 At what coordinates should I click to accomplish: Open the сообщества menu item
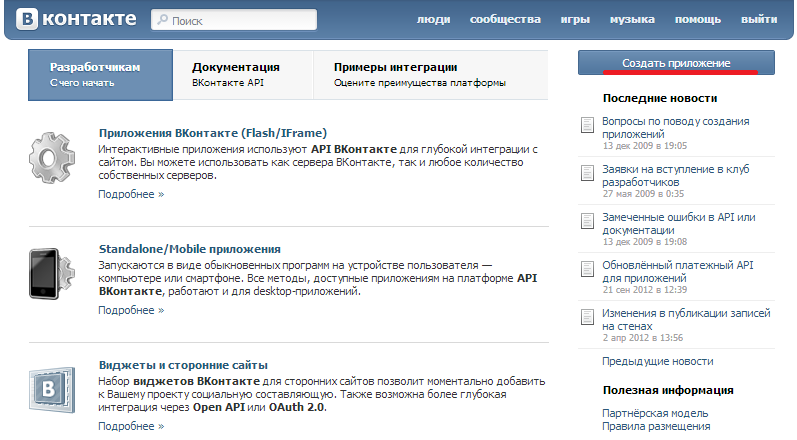[505, 19]
